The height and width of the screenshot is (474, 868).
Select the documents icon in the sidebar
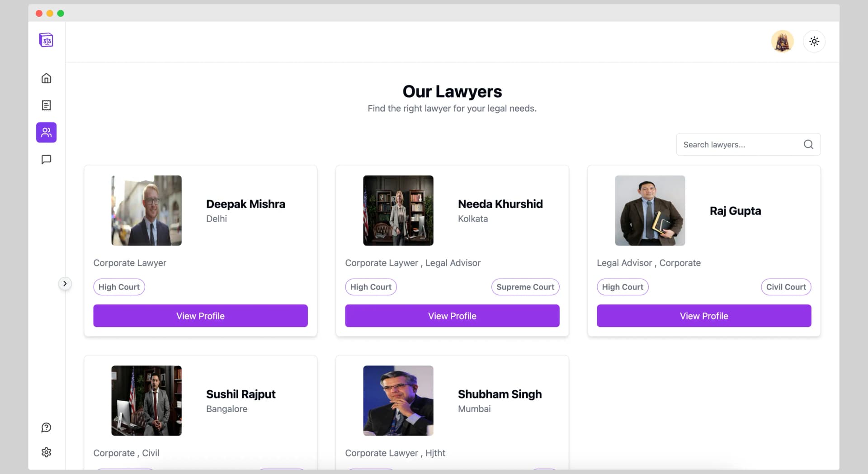pyautogui.click(x=46, y=105)
